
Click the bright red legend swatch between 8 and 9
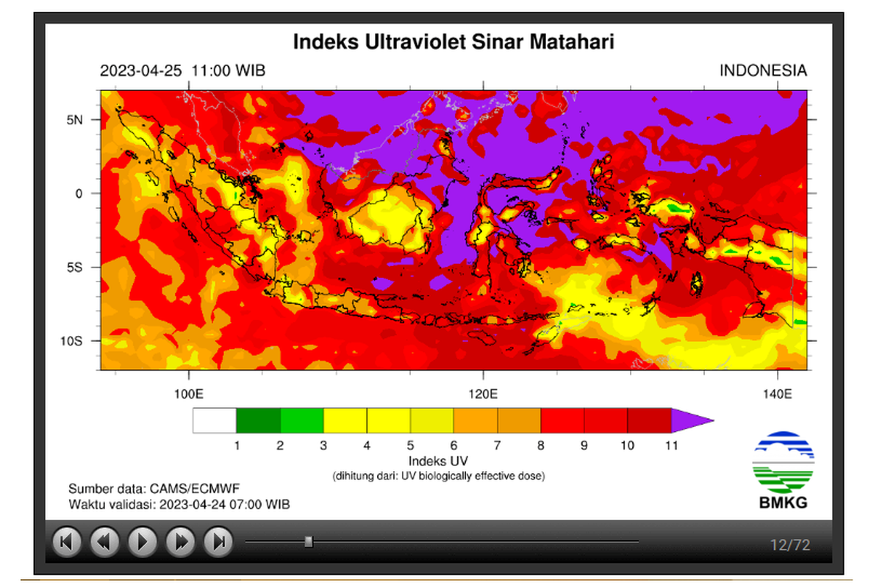(562, 420)
